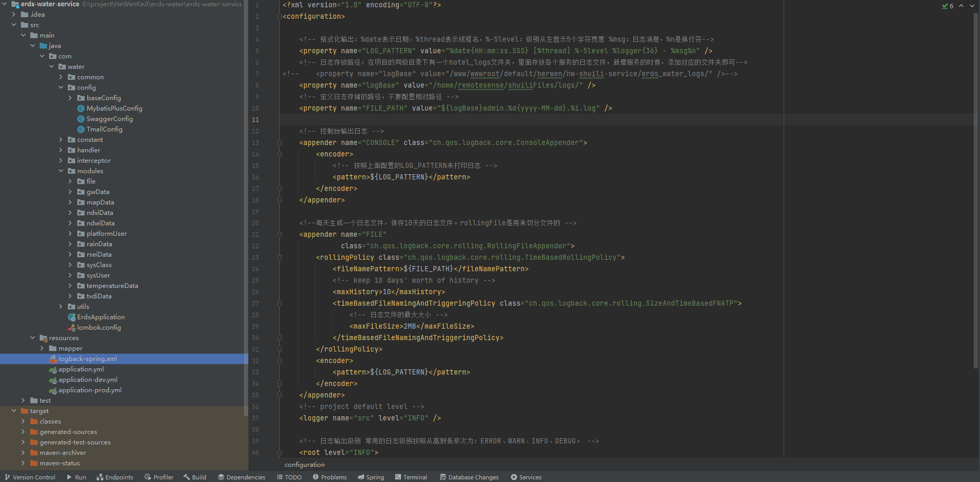Open the Profiler tool window
The image size is (980, 482).
click(159, 477)
